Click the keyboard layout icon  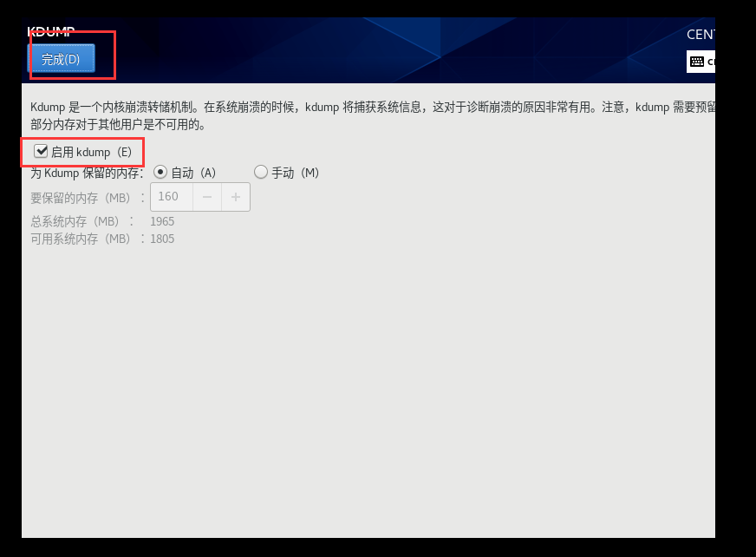(697, 62)
